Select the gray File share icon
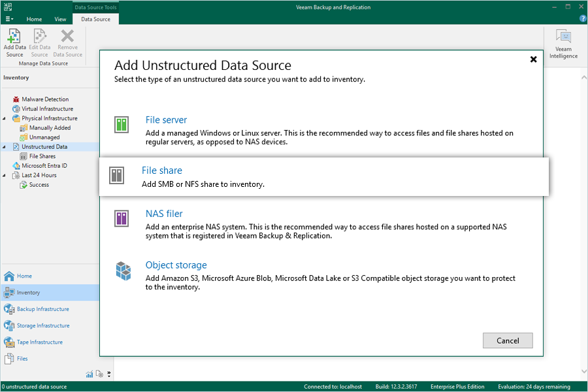Viewport: 588px width, 392px height. click(117, 175)
